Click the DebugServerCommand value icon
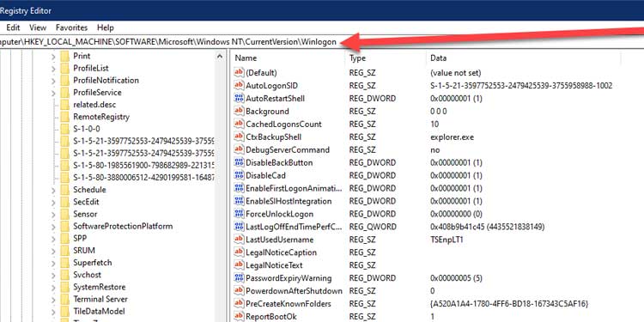The width and height of the screenshot is (644, 322). pos(239,149)
